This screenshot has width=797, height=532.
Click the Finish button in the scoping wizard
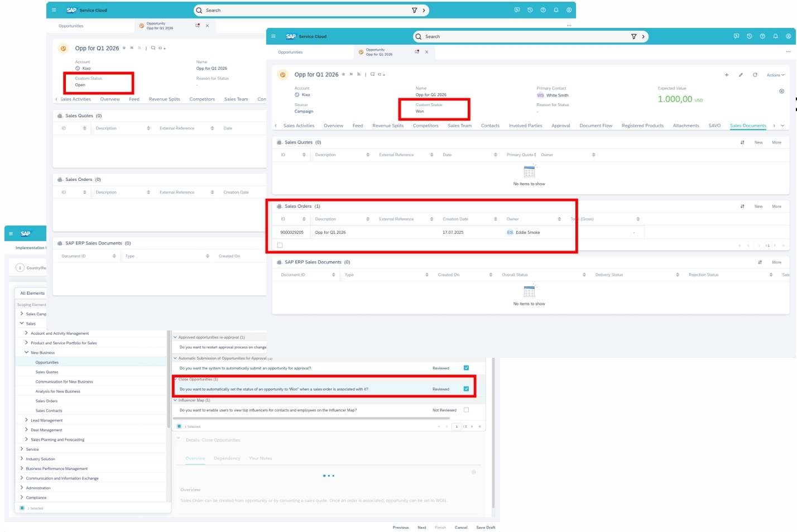pyautogui.click(x=440, y=528)
